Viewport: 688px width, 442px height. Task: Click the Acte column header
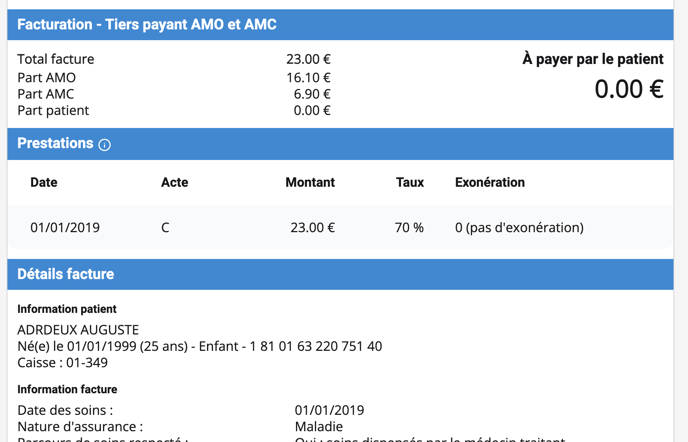(x=174, y=183)
